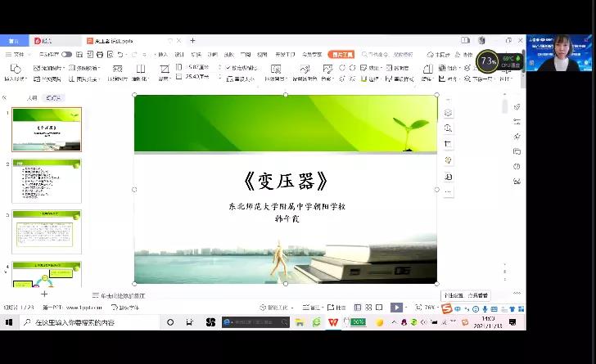Click the Undo arrow icon
This screenshot has width=596, height=364.
pos(120,55)
